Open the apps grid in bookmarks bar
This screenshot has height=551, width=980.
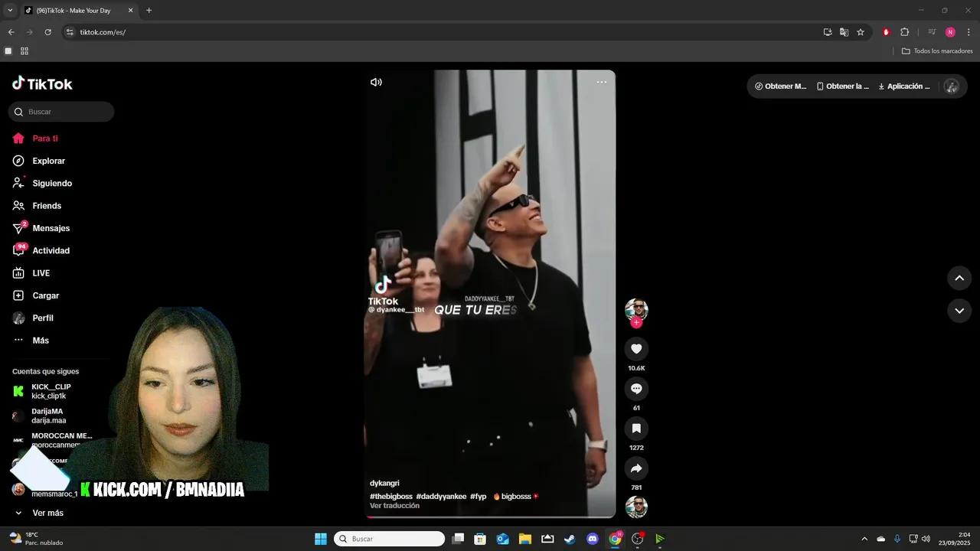pyautogui.click(x=24, y=51)
